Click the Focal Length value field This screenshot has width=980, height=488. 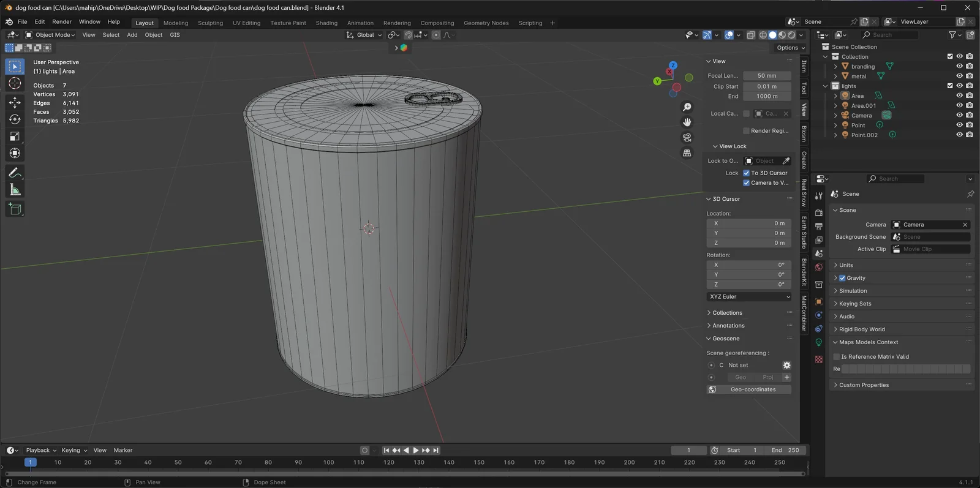[767, 76]
